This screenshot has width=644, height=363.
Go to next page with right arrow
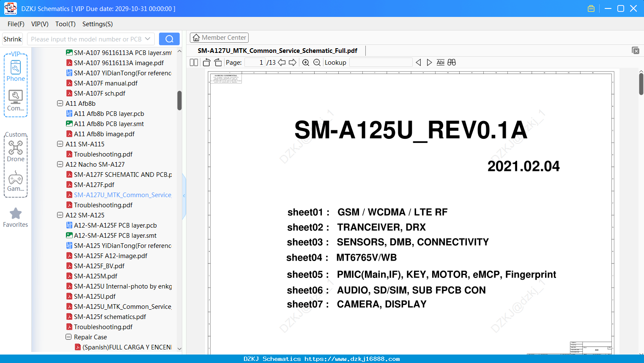[293, 63]
